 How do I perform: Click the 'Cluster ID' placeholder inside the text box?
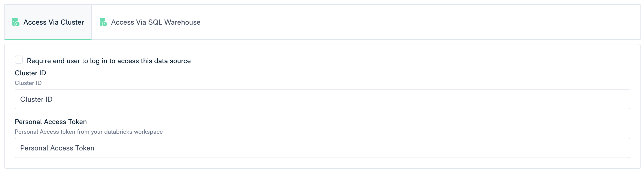tap(36, 99)
